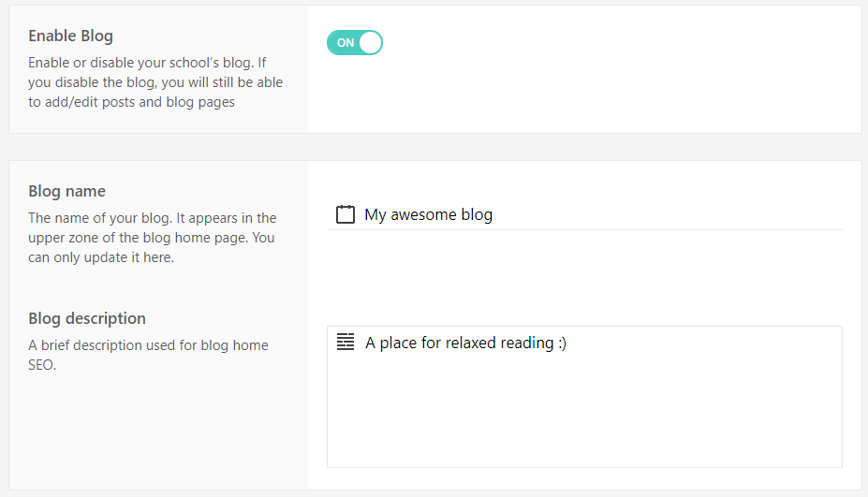The height and width of the screenshot is (497, 868).
Task: Click the text-lines icon in description box
Action: tap(346, 343)
